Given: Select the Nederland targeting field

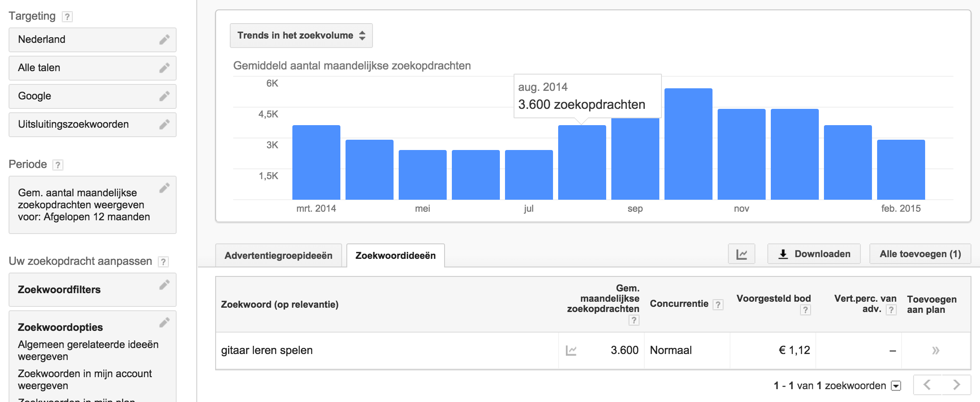Looking at the screenshot, I should pyautogui.click(x=93, y=40).
